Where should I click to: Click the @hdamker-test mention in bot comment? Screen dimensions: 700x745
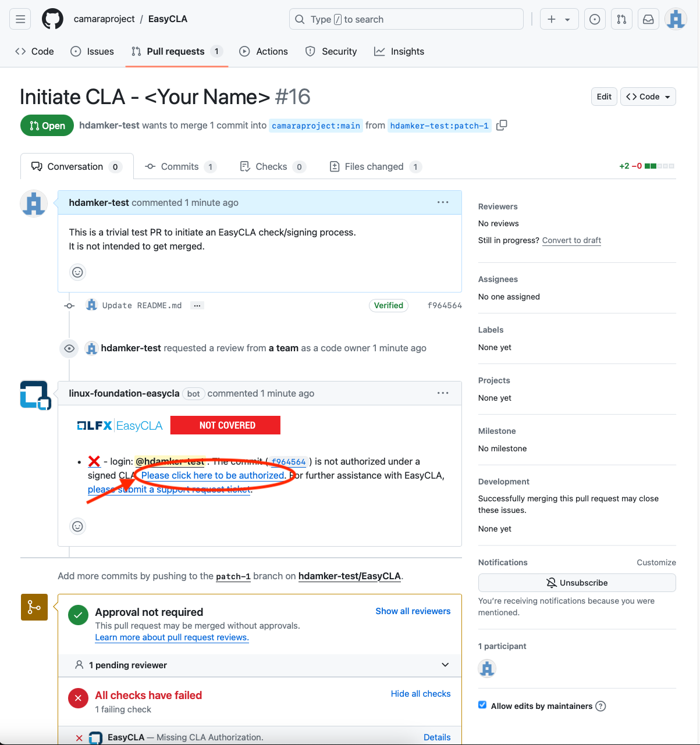click(x=170, y=461)
